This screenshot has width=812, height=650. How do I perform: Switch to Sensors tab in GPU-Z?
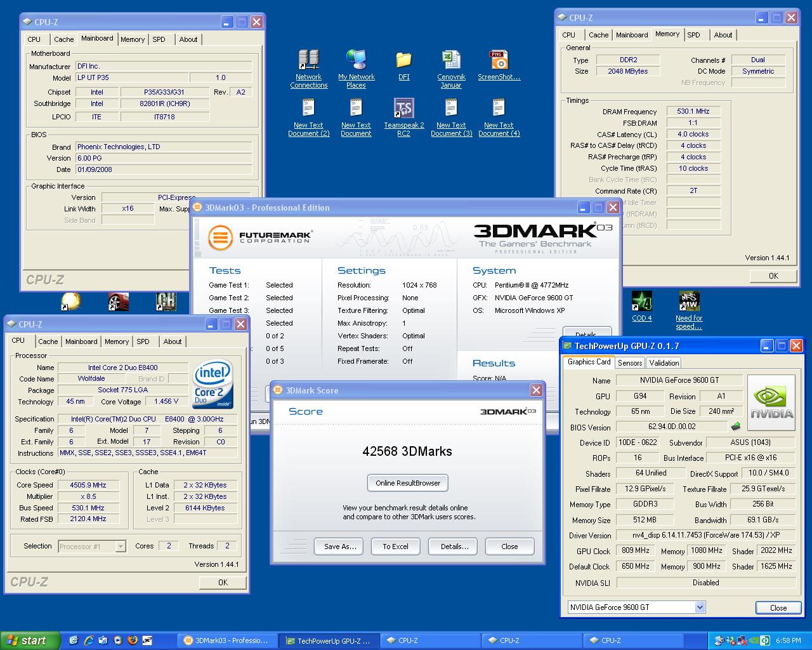(x=630, y=362)
